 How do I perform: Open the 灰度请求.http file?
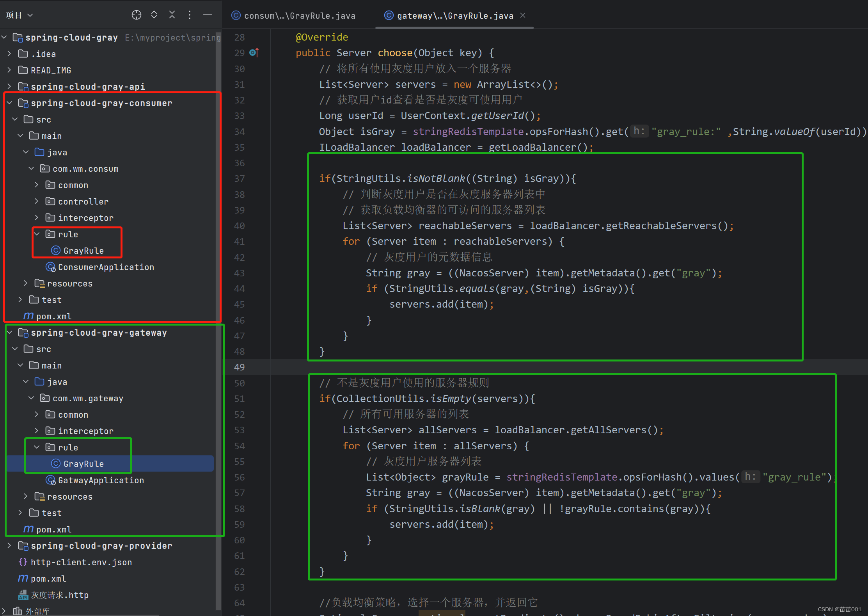(59, 595)
